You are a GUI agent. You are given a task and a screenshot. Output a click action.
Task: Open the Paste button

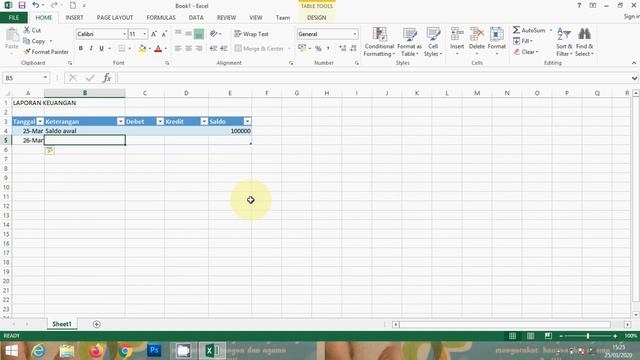click(x=12, y=39)
